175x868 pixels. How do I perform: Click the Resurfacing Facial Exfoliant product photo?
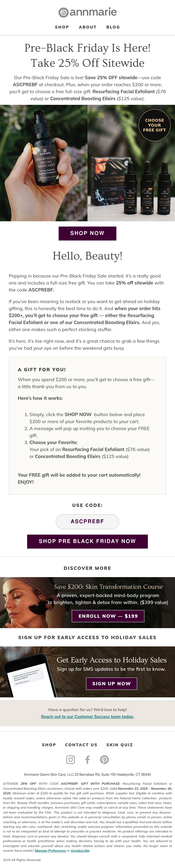tap(44, 163)
